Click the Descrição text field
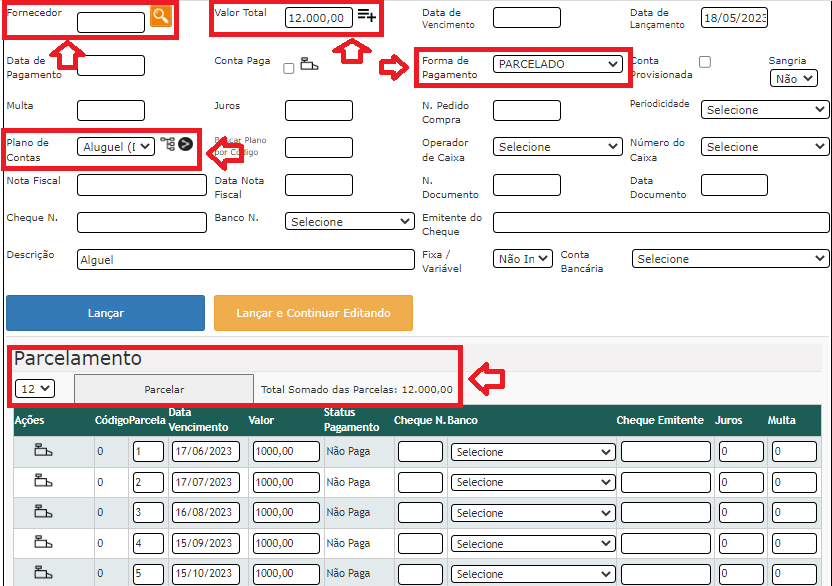 point(245,259)
